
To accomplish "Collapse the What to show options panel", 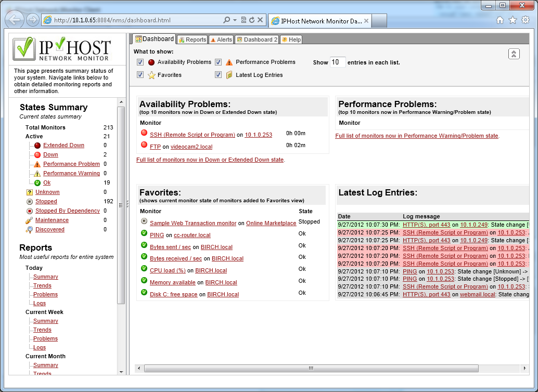I will [514, 54].
